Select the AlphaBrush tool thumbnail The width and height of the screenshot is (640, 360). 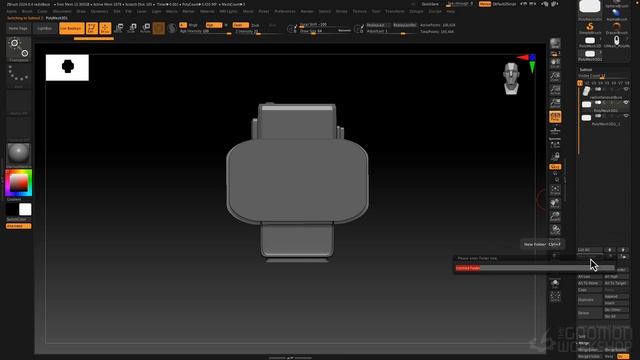tap(616, 15)
